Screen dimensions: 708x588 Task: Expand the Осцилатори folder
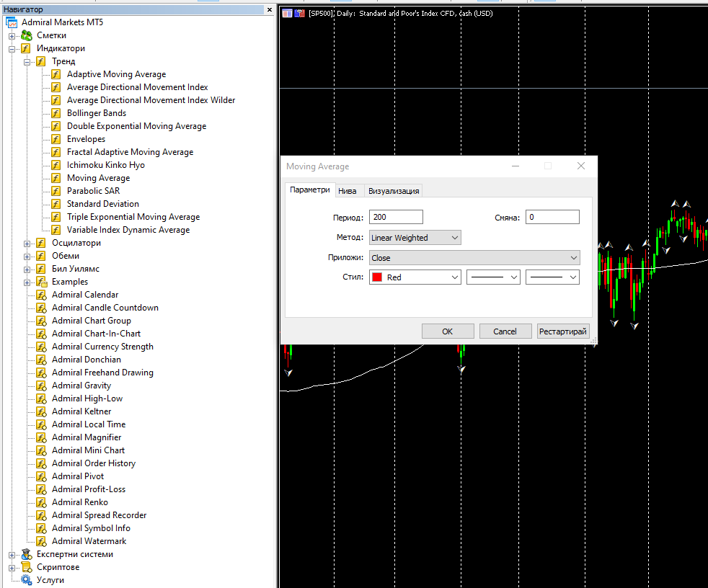tap(27, 244)
